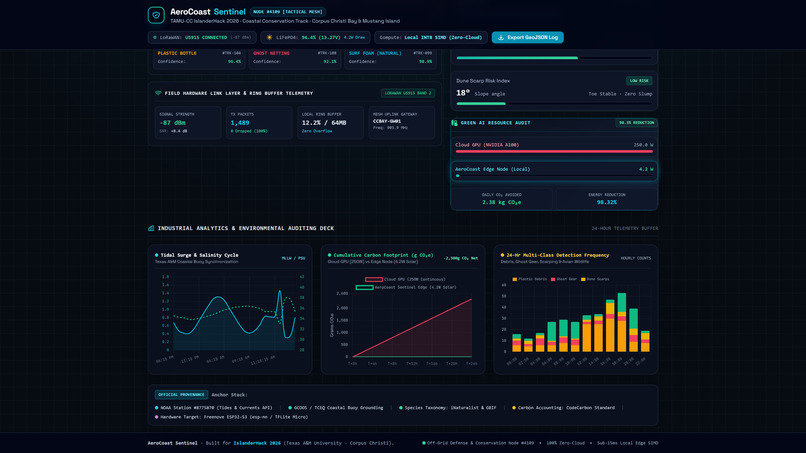The width and height of the screenshot is (806, 453).
Task: Click the Cumulative Carbon Footprint chart title
Action: pyautogui.click(x=383, y=255)
